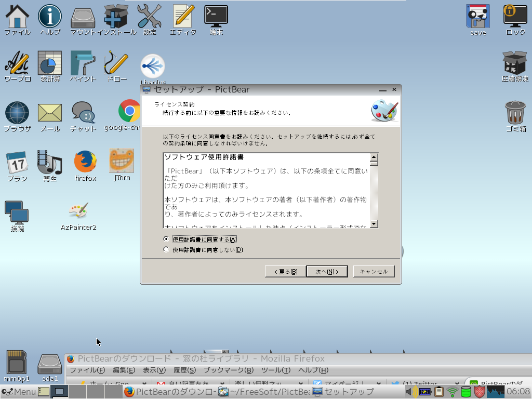Click the 次へ(N) next button

327,271
